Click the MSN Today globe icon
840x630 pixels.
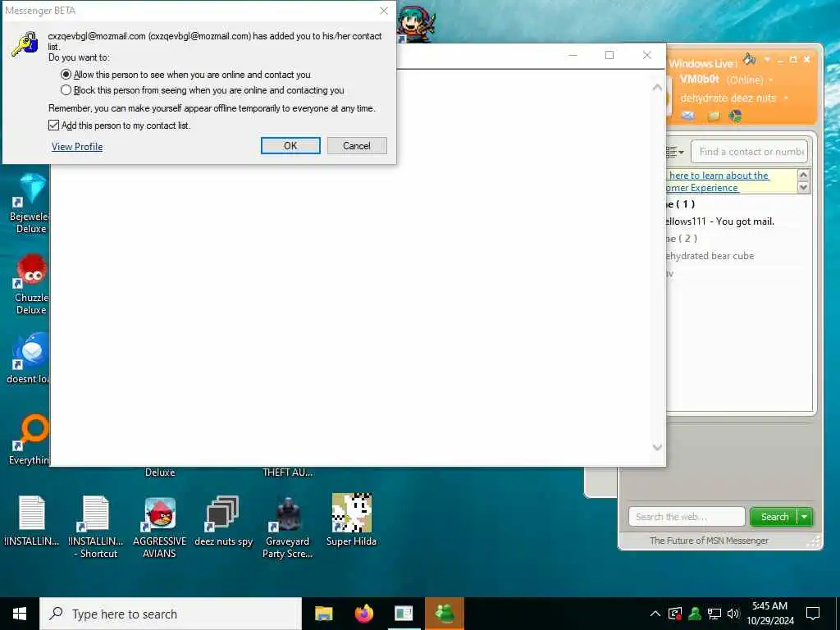(x=736, y=116)
